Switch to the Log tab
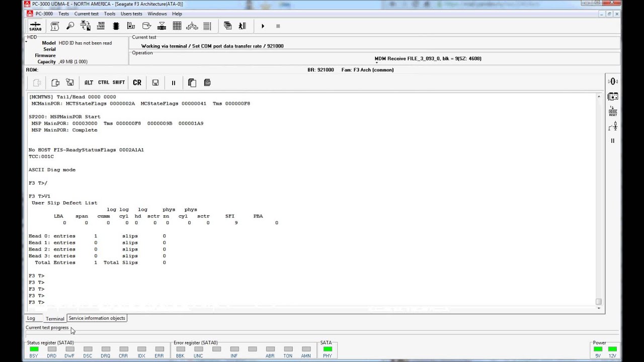644x362 pixels. point(31,318)
